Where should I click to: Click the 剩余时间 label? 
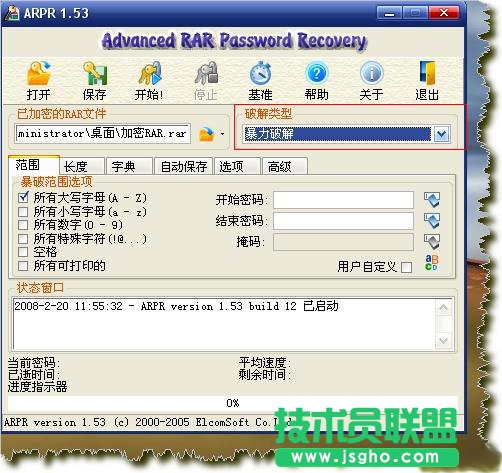coord(264,375)
